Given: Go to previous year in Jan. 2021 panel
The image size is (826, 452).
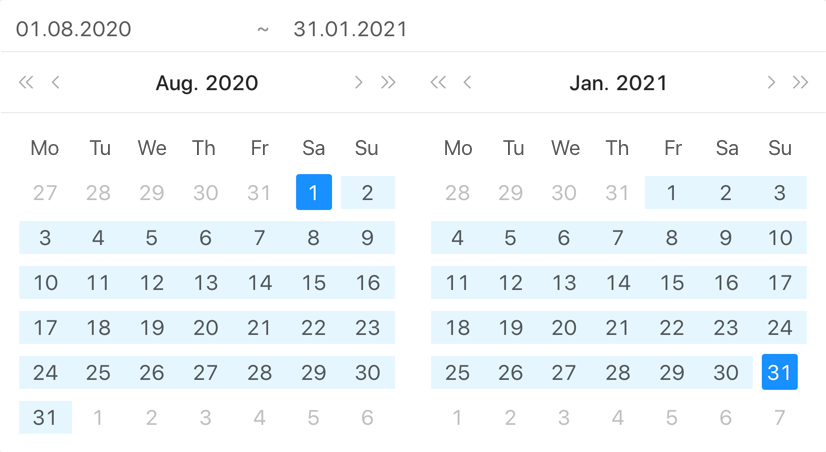Looking at the screenshot, I should tap(438, 82).
